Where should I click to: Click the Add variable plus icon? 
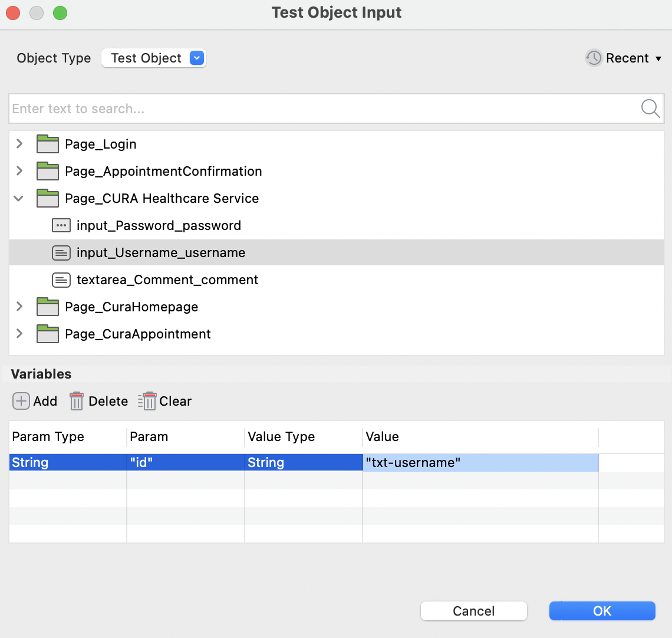point(21,401)
